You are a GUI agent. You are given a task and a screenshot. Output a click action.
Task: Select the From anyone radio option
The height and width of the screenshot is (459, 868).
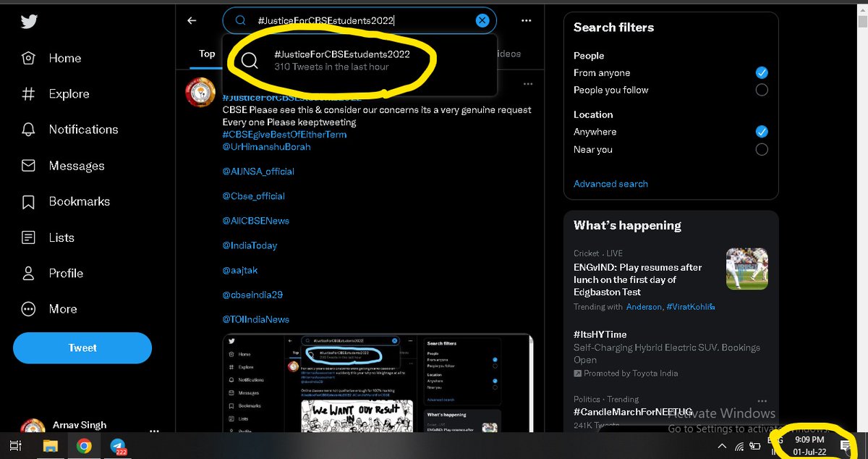pyautogui.click(x=761, y=73)
